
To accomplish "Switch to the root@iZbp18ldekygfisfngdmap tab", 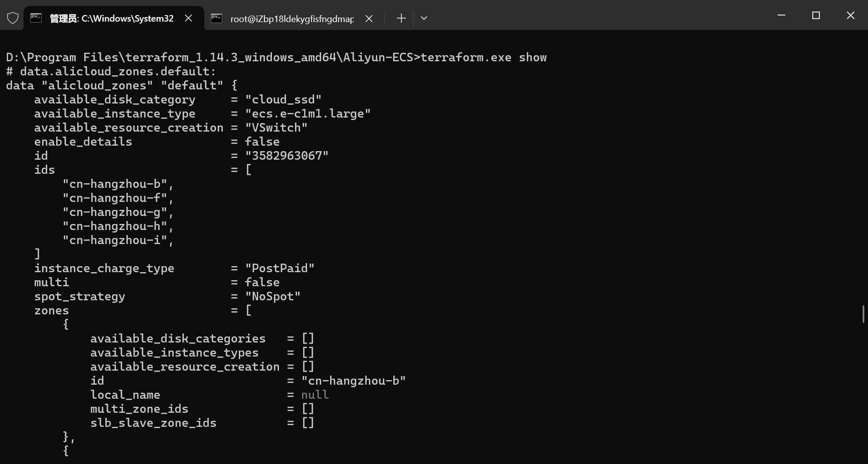I will (x=292, y=19).
